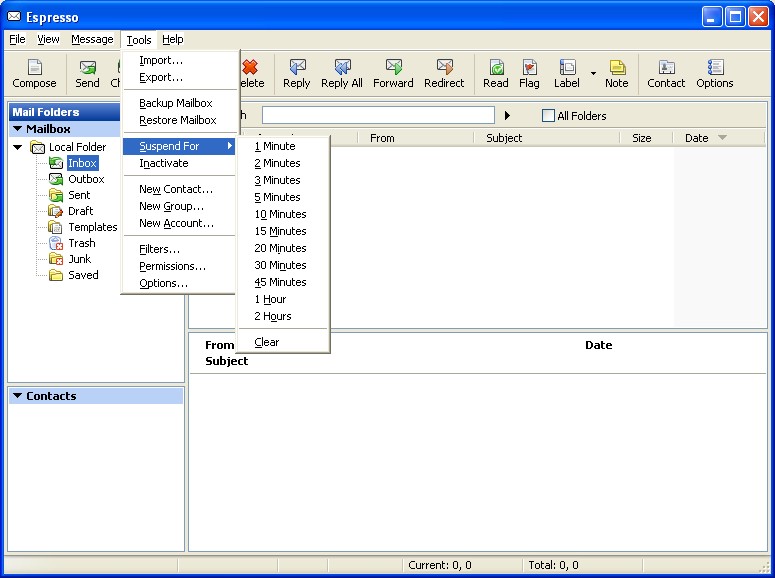Click the search go arrow

click(x=507, y=116)
